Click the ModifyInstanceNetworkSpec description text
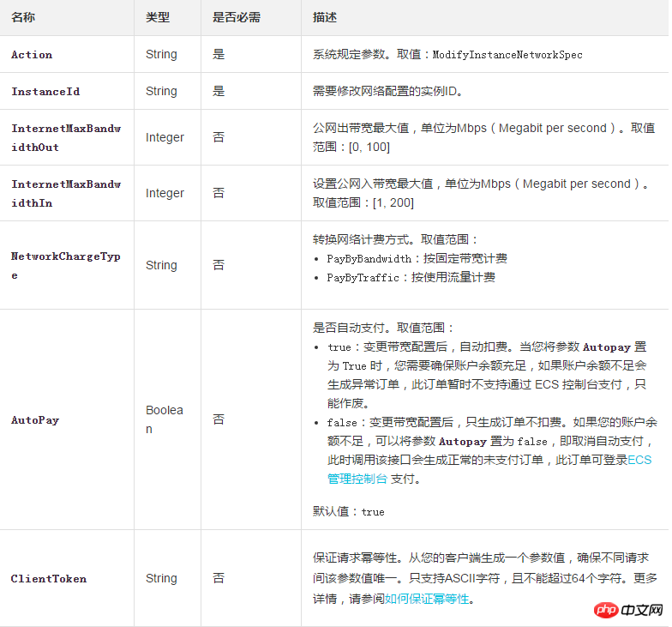The image size is (672, 627). tap(507, 55)
